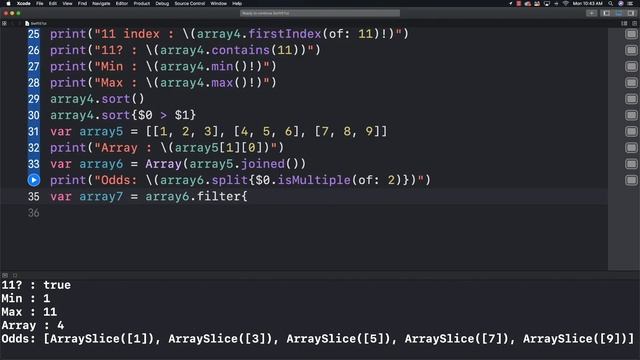Click the activity status bar field

(320, 13)
